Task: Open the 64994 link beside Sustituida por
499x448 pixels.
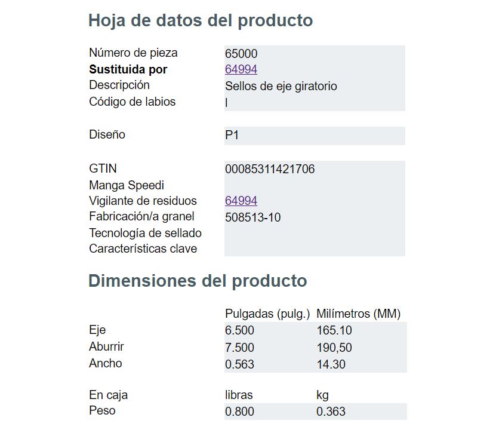Action: tap(241, 69)
